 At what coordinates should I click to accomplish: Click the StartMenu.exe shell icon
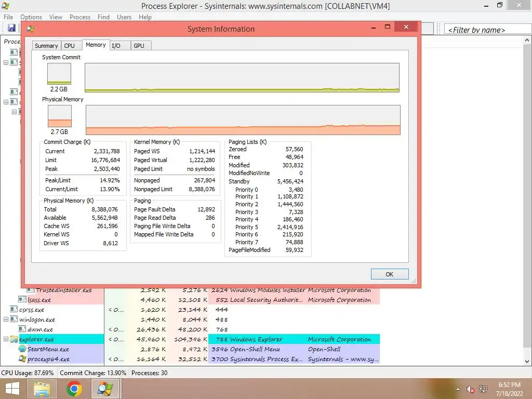22,349
